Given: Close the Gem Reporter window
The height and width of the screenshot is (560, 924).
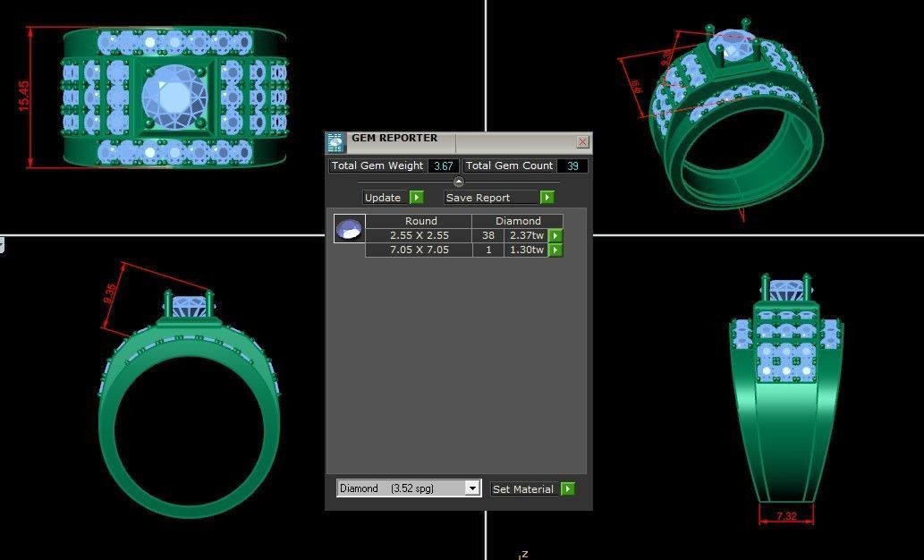Looking at the screenshot, I should click(582, 142).
